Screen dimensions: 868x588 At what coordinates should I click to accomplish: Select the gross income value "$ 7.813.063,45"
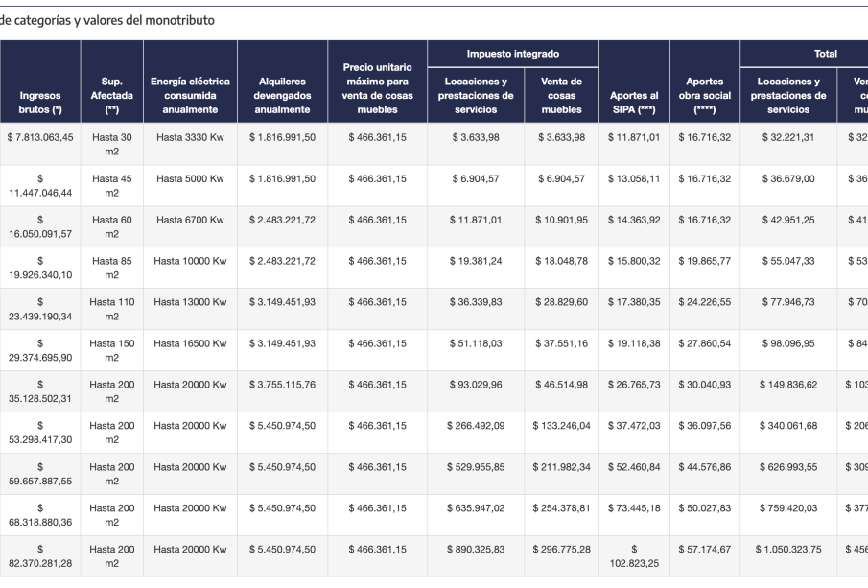(x=40, y=137)
